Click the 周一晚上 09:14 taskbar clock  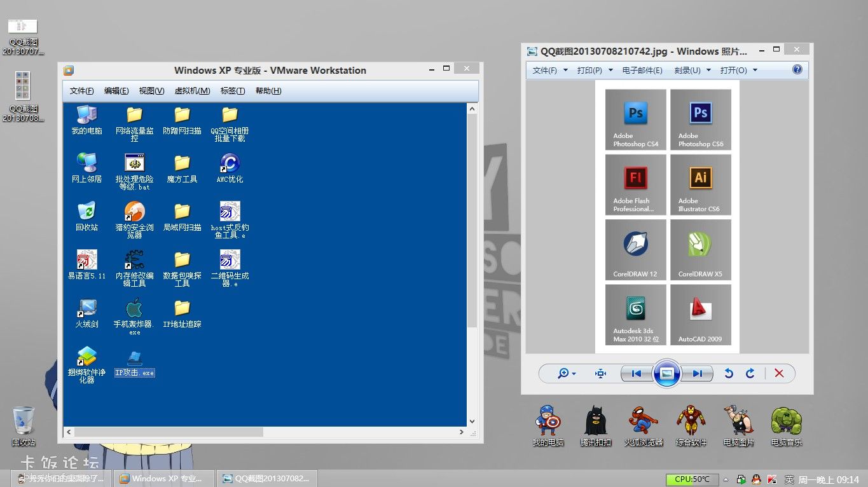tap(829, 479)
